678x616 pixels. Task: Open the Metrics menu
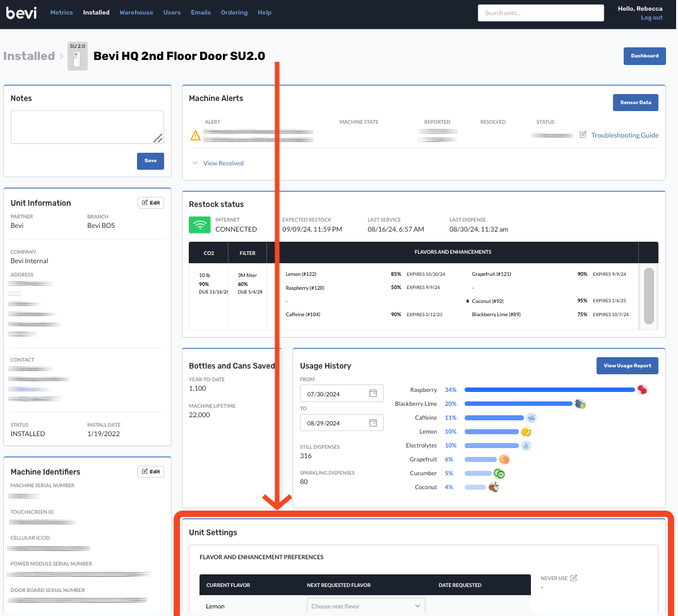[x=61, y=13]
